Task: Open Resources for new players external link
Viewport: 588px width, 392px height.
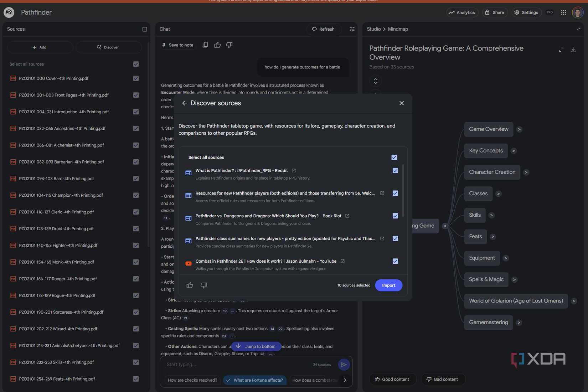Action: (382, 193)
